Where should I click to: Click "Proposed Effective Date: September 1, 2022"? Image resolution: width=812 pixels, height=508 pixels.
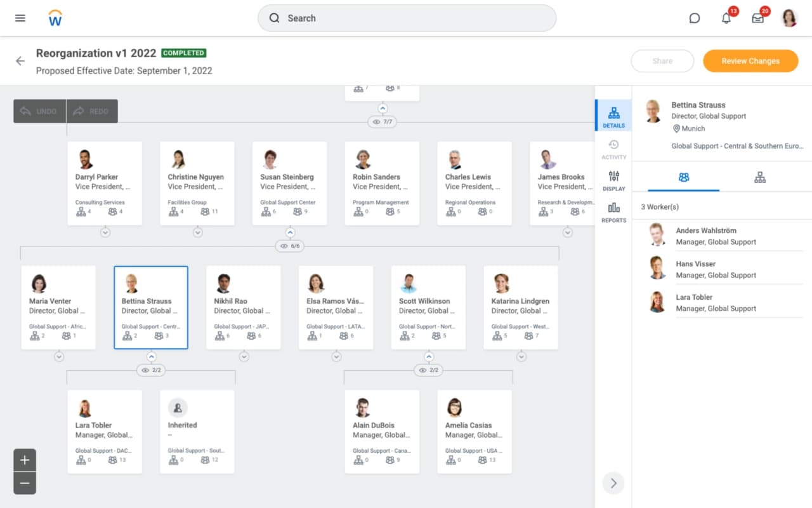tap(124, 71)
